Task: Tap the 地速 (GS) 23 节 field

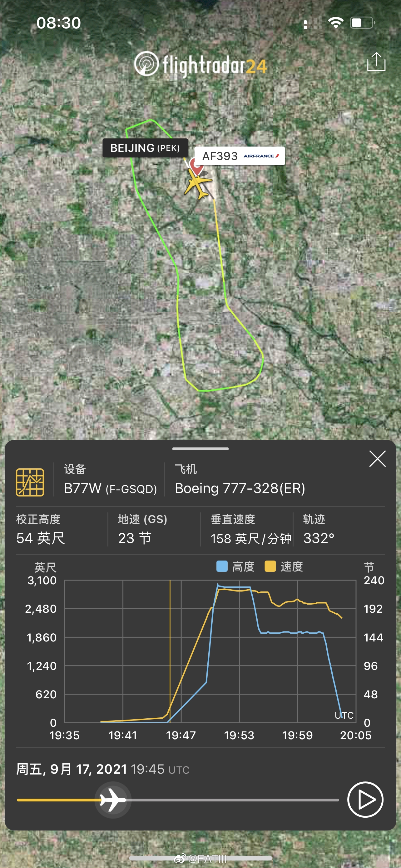Action: (x=143, y=530)
